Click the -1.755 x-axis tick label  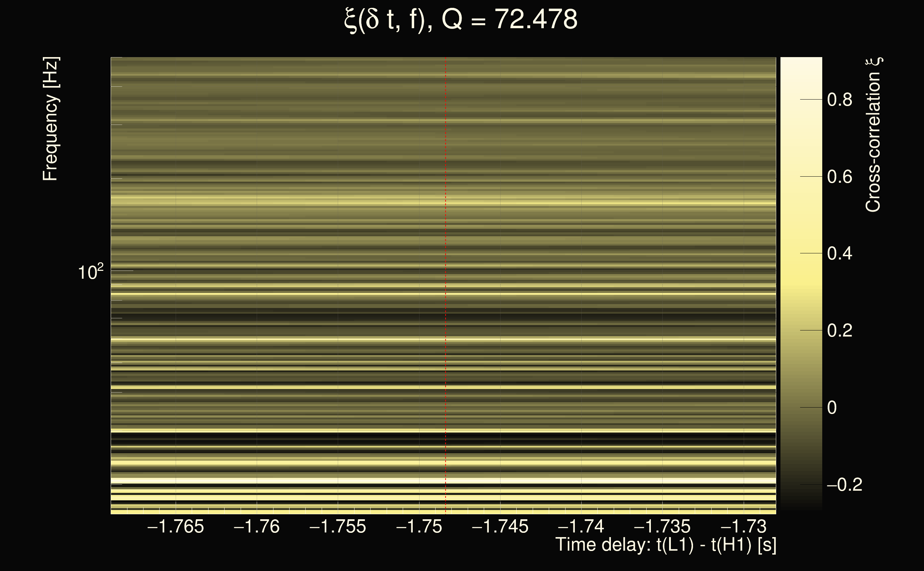coord(338,526)
